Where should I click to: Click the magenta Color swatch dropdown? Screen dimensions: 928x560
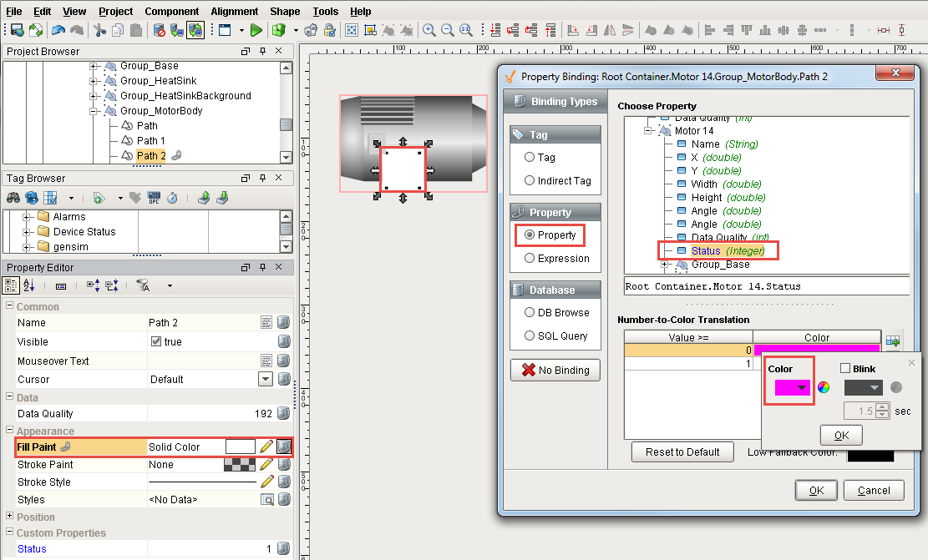tap(792, 388)
